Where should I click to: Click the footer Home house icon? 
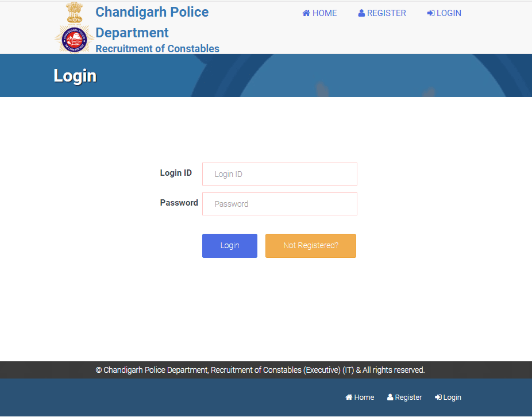tap(349, 397)
